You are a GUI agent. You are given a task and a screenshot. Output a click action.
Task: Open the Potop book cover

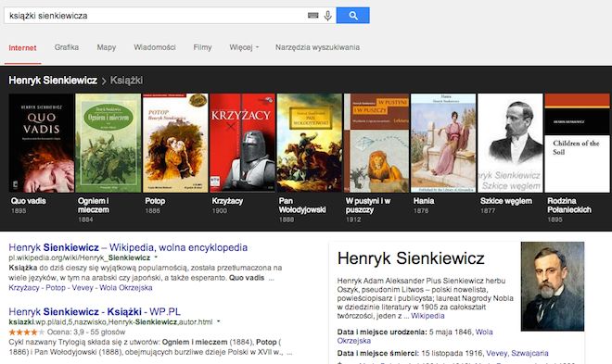tap(175, 143)
